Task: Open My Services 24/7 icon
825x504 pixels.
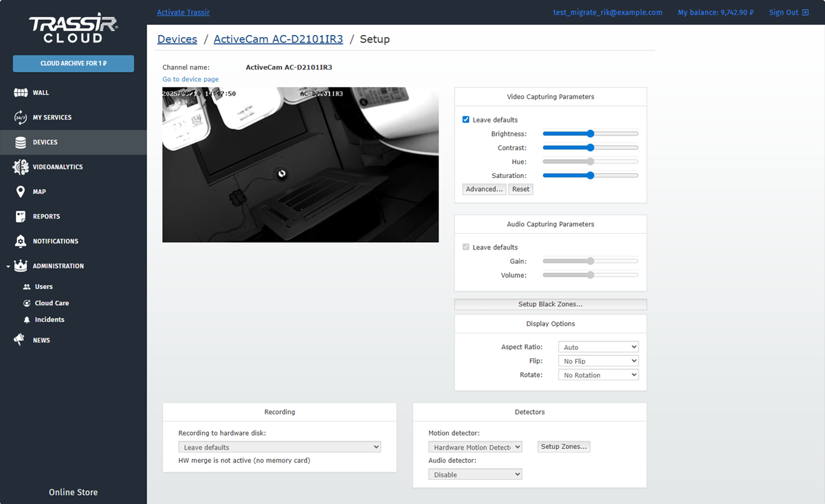Action: coord(21,118)
